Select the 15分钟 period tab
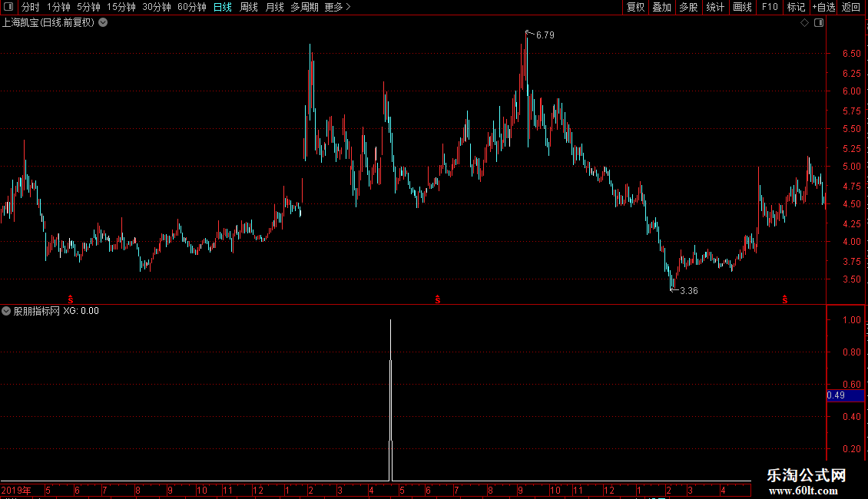This screenshot has width=868, height=499. (121, 7)
